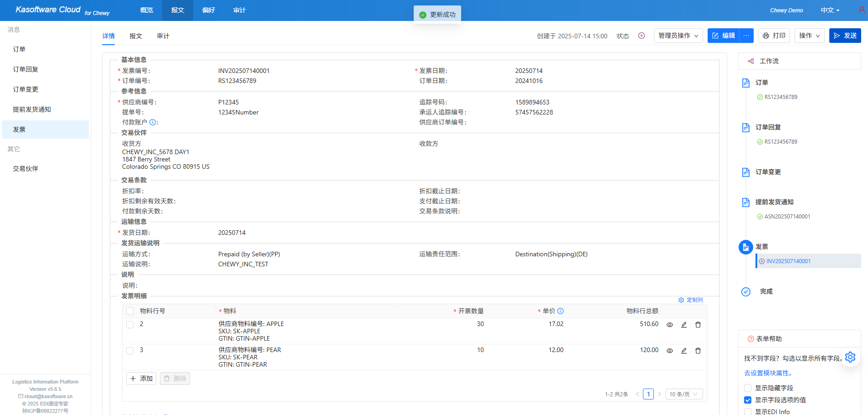Open the 10 条/页 page size selector
868x415 pixels.
(683, 394)
